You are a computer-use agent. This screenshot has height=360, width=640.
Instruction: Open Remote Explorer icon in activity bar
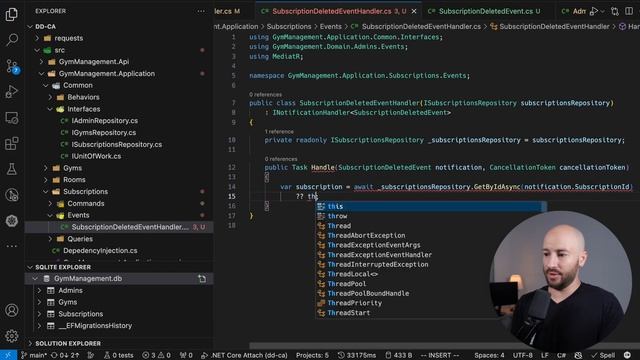coord(11,118)
